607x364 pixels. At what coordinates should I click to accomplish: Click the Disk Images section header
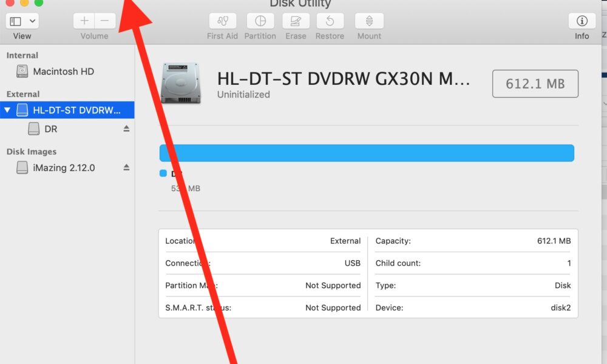(x=32, y=152)
